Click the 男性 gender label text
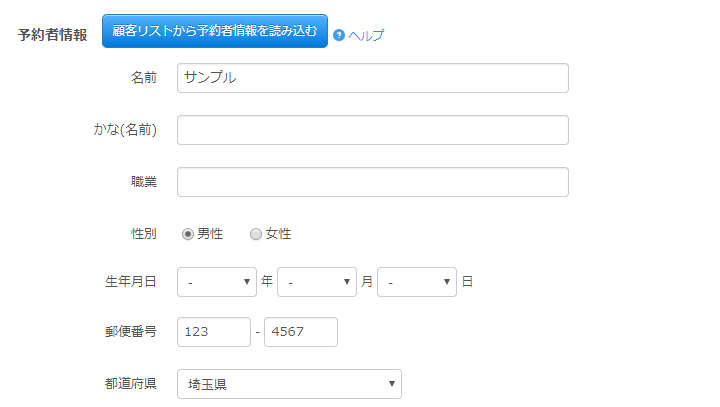Screen dimensions: 720x407 [210, 234]
